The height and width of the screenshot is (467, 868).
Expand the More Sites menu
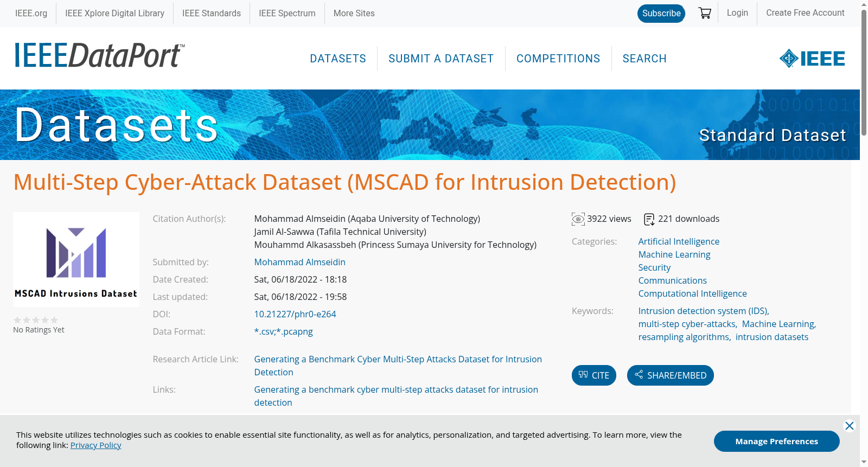(354, 13)
